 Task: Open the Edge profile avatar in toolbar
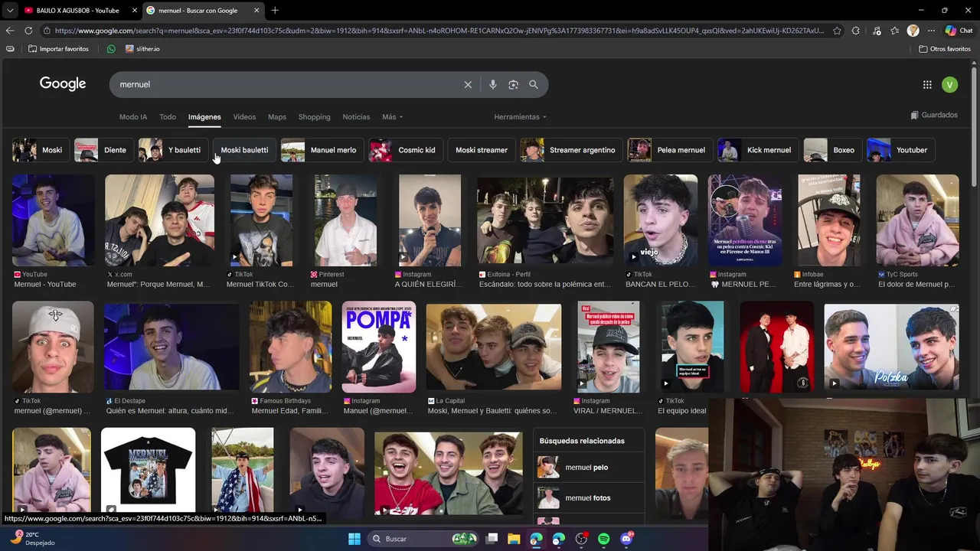pos(913,31)
